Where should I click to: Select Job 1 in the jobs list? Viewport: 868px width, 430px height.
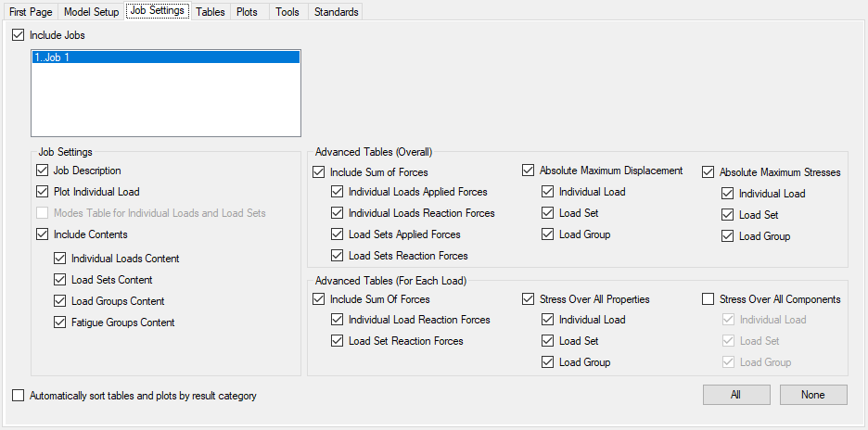click(x=165, y=57)
